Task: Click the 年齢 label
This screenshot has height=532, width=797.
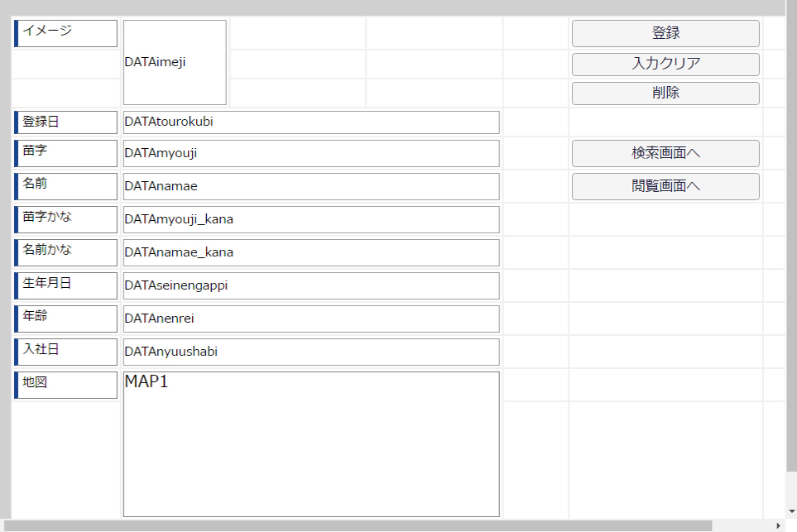Action: pos(65,319)
